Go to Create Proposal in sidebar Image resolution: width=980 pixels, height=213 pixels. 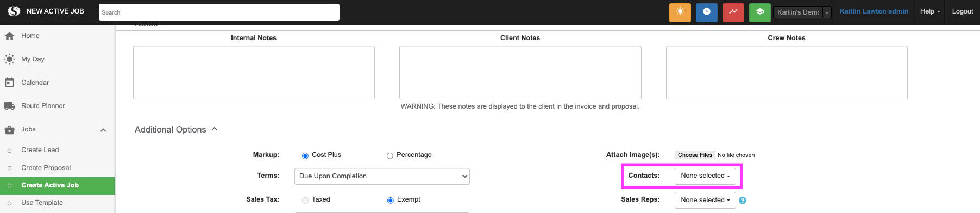tap(46, 168)
